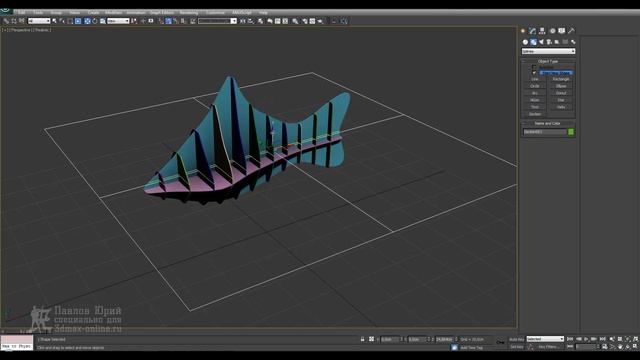This screenshot has height=360, width=640.
Task: Select the Geometry category icon
Action: coord(525,42)
